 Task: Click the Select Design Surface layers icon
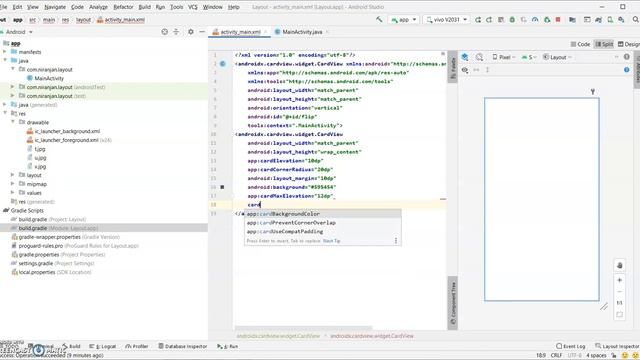[x=465, y=57]
